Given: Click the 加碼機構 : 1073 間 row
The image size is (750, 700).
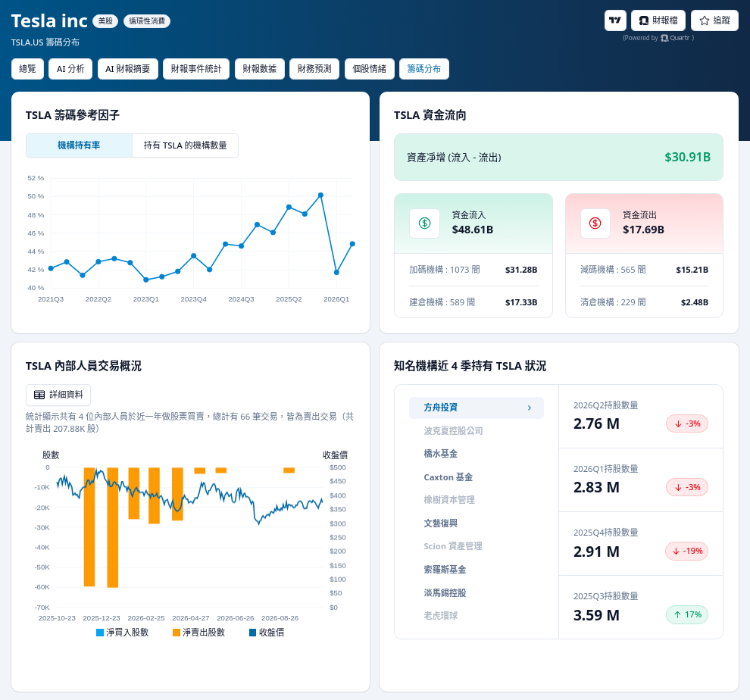Looking at the screenshot, I should [x=473, y=270].
